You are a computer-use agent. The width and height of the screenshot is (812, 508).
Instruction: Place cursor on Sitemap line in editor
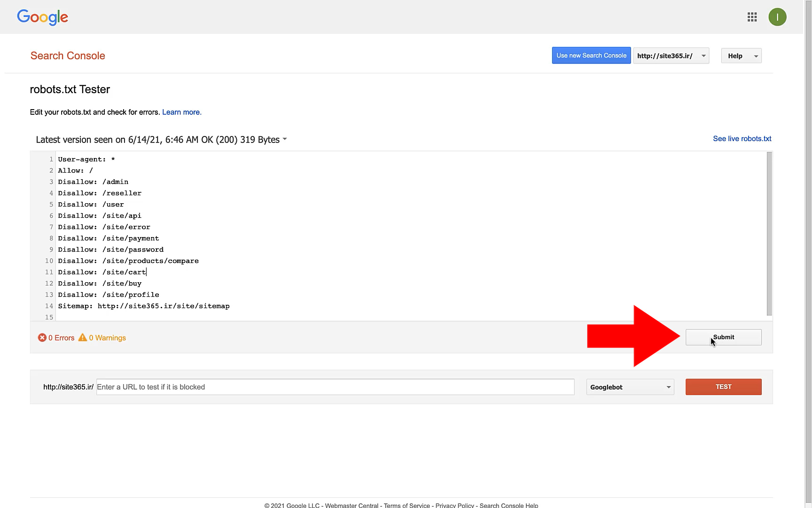[144, 306]
